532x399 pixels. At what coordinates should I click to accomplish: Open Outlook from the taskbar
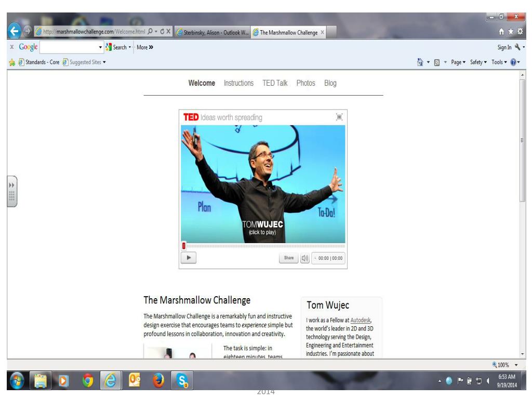135,380
